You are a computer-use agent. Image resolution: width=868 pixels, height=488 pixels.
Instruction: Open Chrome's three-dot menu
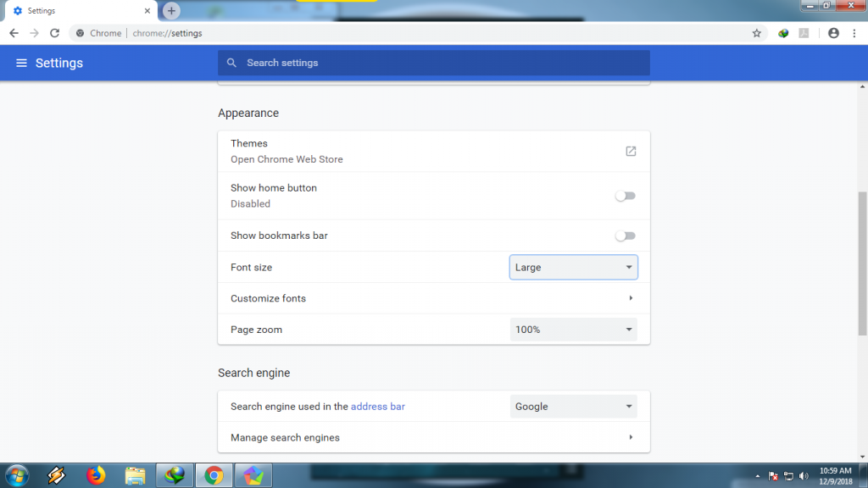(x=854, y=33)
